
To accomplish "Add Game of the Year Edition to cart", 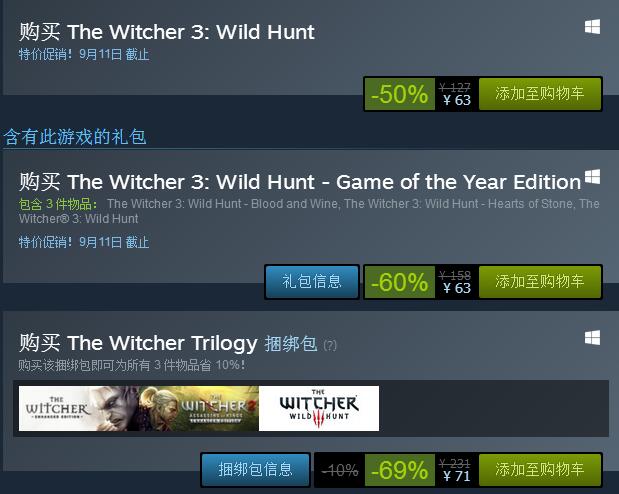I will click(540, 282).
